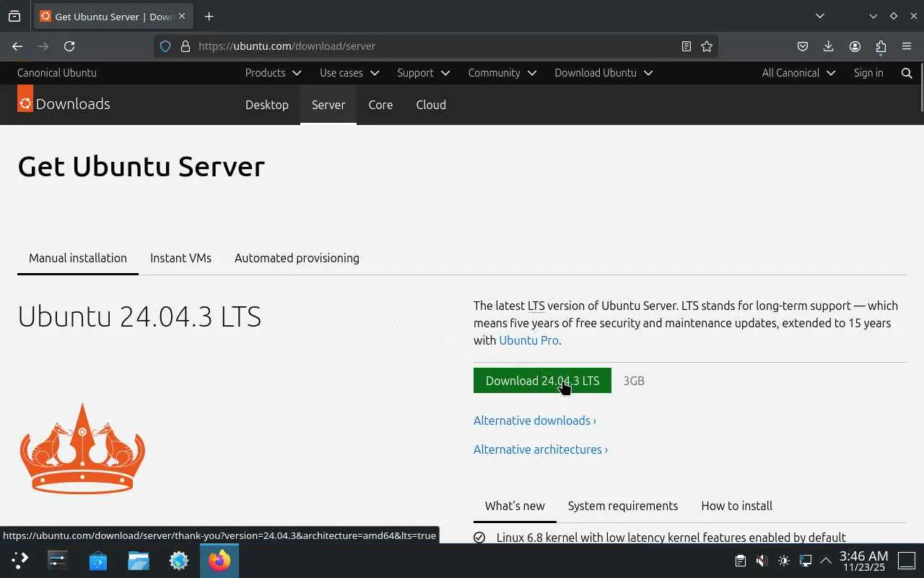Open tracking protection shield info
The image size is (924, 578).
click(x=165, y=46)
